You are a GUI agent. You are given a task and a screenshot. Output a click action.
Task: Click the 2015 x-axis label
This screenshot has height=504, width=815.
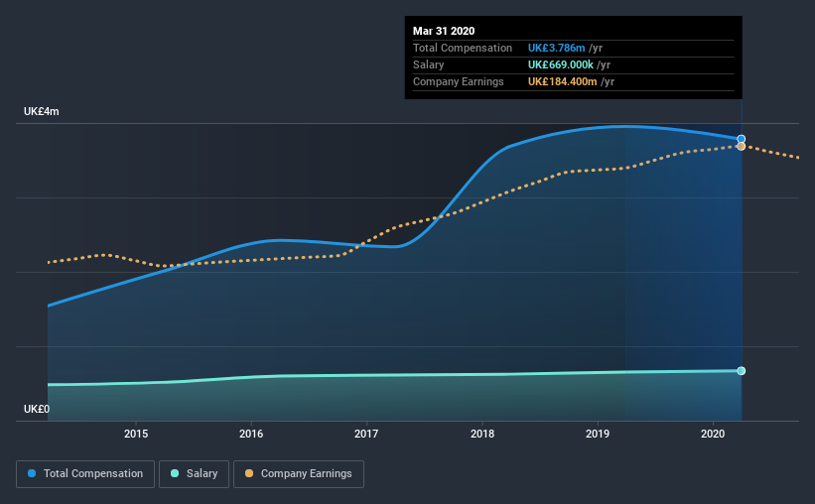pyautogui.click(x=136, y=434)
